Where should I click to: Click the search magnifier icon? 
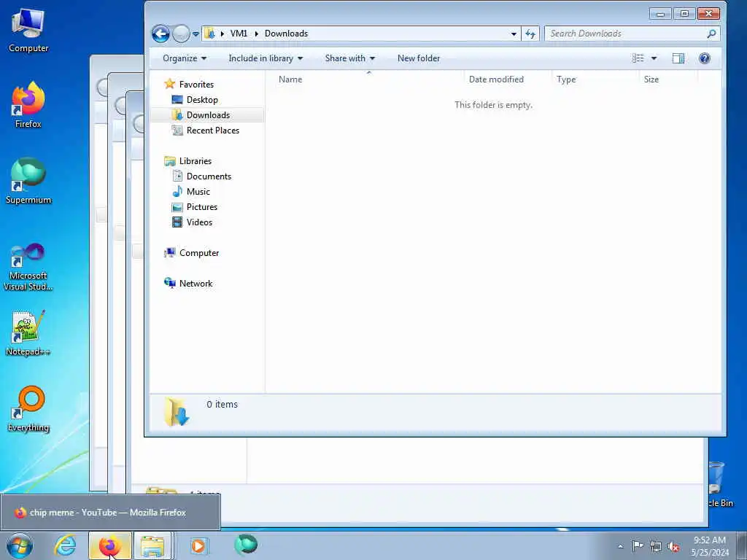[711, 34]
